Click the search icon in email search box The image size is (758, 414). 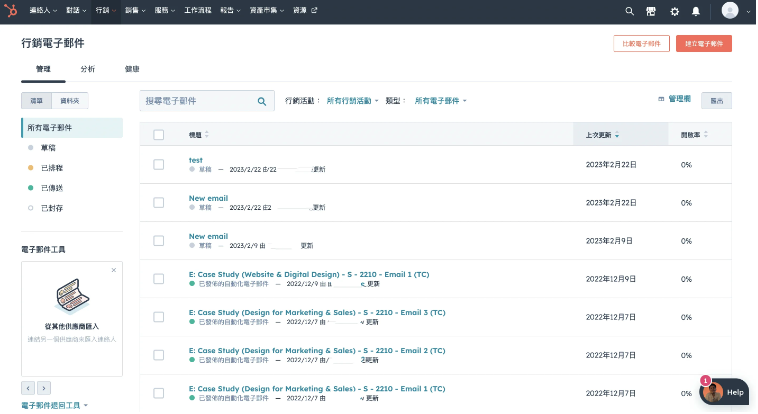[262, 101]
